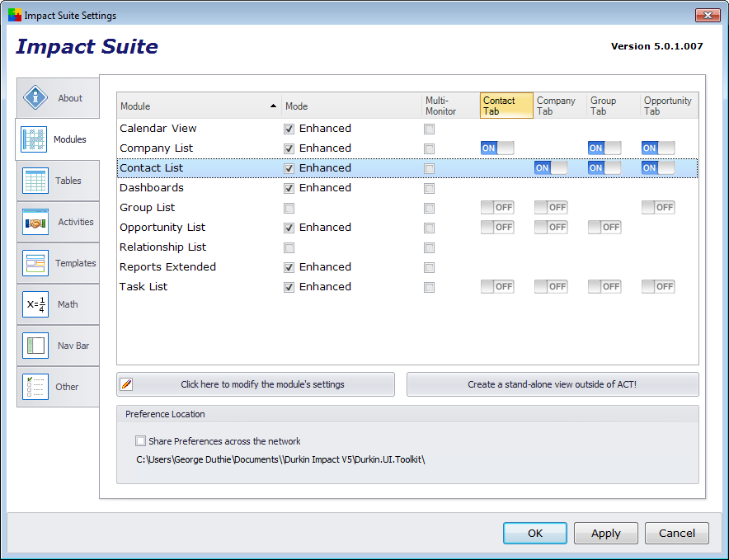Click the Apply button

point(606,533)
